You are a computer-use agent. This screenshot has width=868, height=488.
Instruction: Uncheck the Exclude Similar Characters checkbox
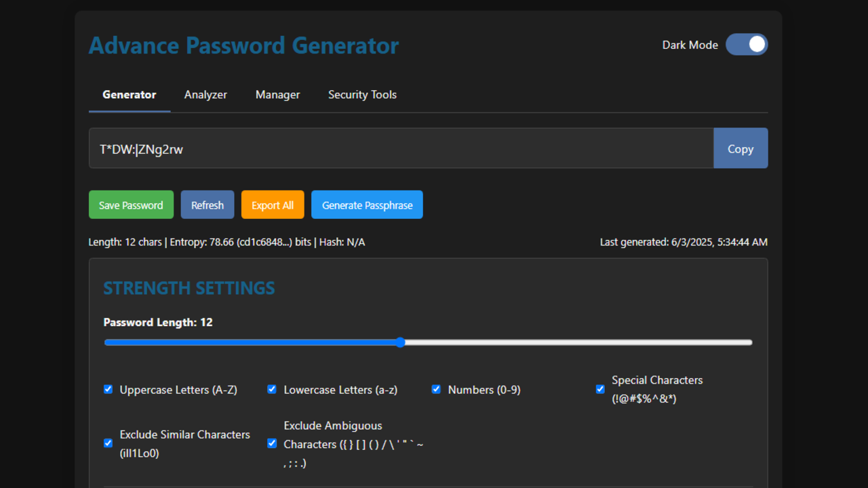coord(108,443)
